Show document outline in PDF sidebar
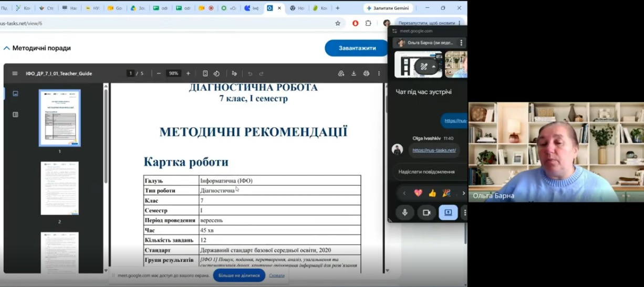644x287 pixels. tap(15, 114)
